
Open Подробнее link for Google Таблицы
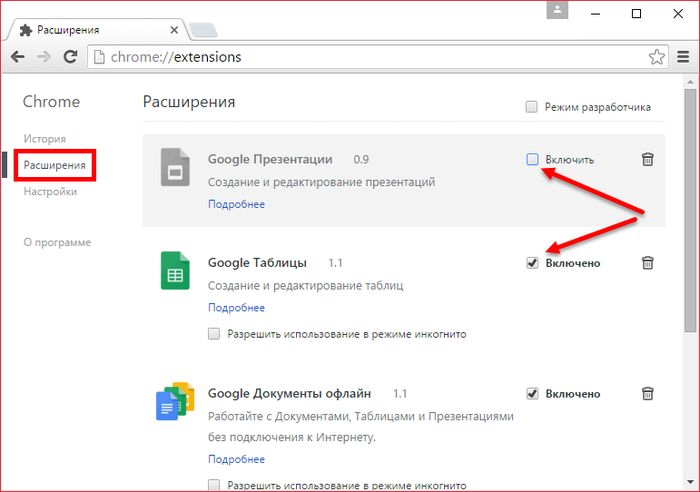coord(237,308)
